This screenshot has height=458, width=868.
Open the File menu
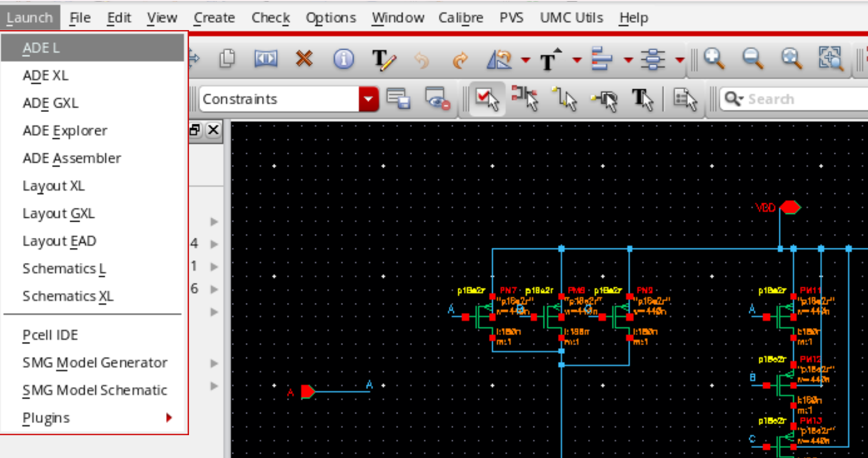tap(80, 18)
